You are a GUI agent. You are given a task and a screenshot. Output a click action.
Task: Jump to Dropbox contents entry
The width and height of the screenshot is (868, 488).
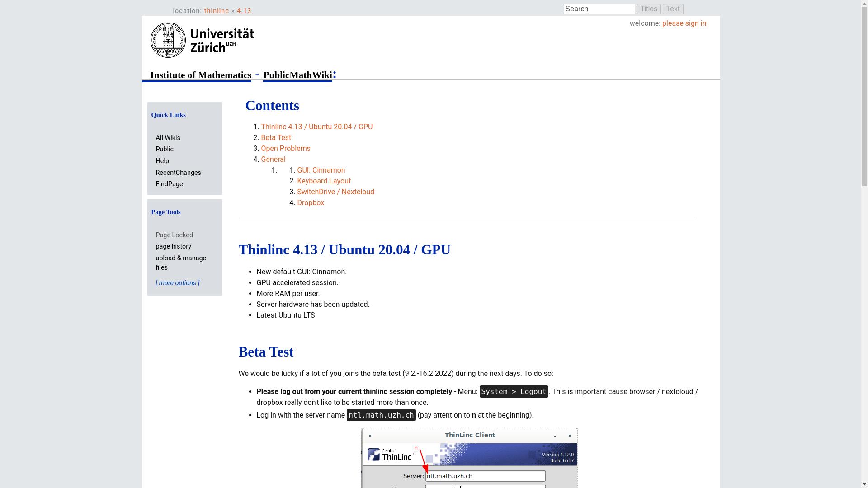311,203
